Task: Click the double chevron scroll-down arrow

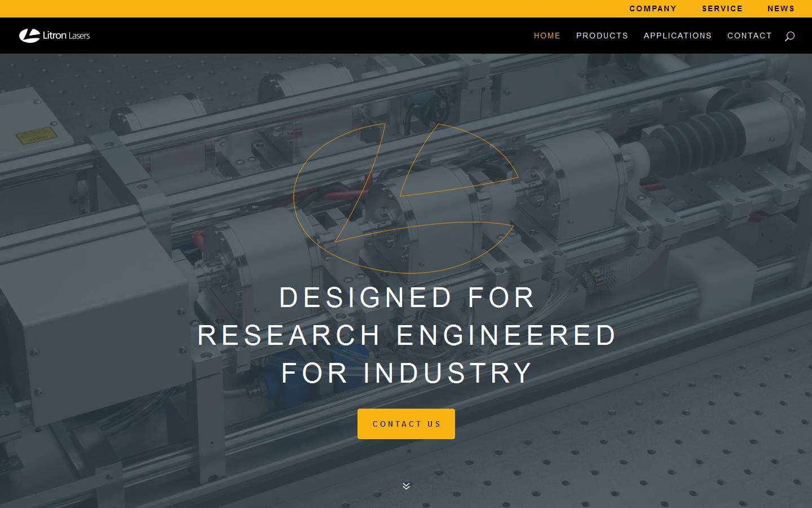Action: 406,485
